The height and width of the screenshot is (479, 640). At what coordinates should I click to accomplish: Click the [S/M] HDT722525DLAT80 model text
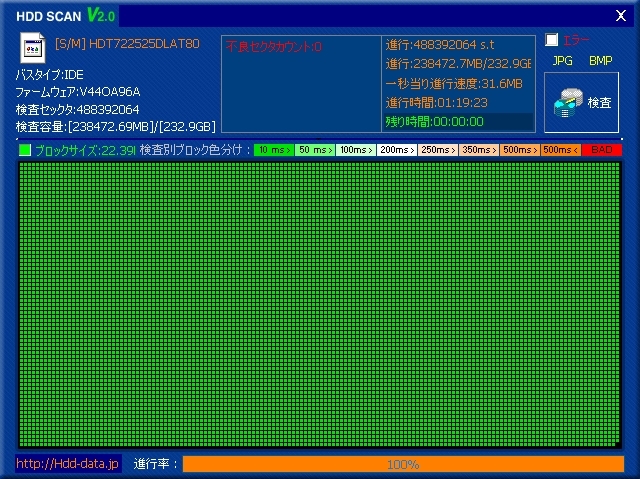127,44
